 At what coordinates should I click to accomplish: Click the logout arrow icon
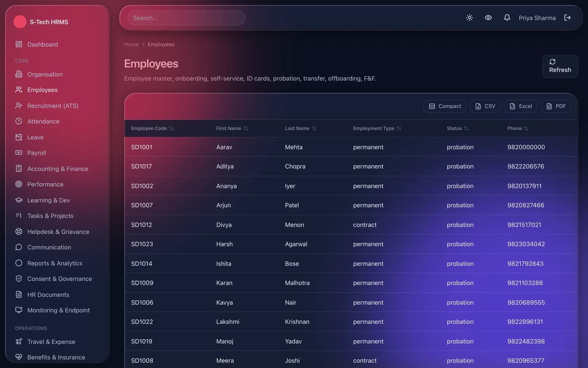point(567,18)
